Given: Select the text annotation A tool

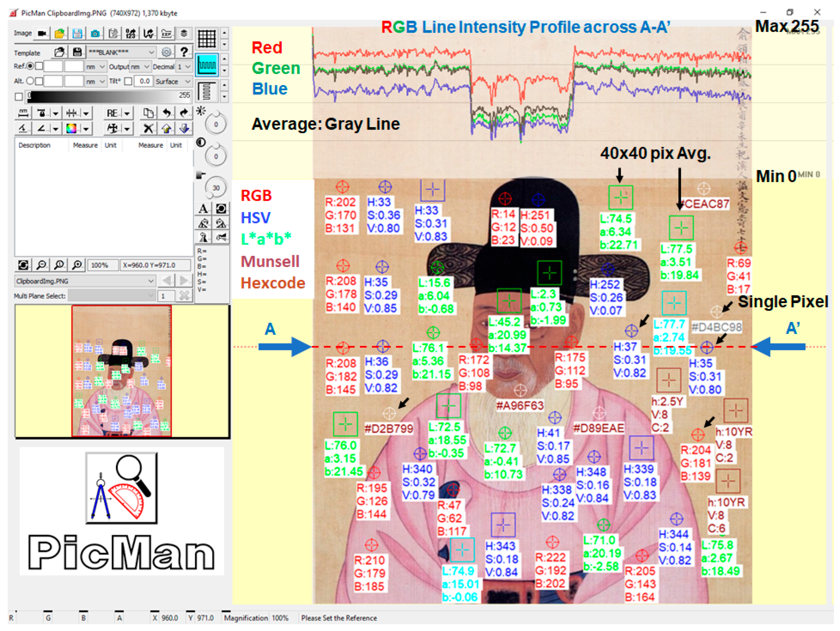Looking at the screenshot, I should pos(203,208).
